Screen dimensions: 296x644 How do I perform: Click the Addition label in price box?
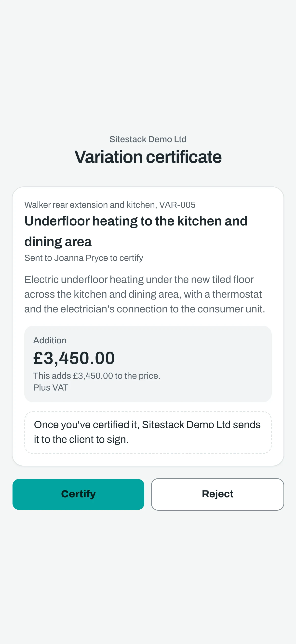pos(50,340)
